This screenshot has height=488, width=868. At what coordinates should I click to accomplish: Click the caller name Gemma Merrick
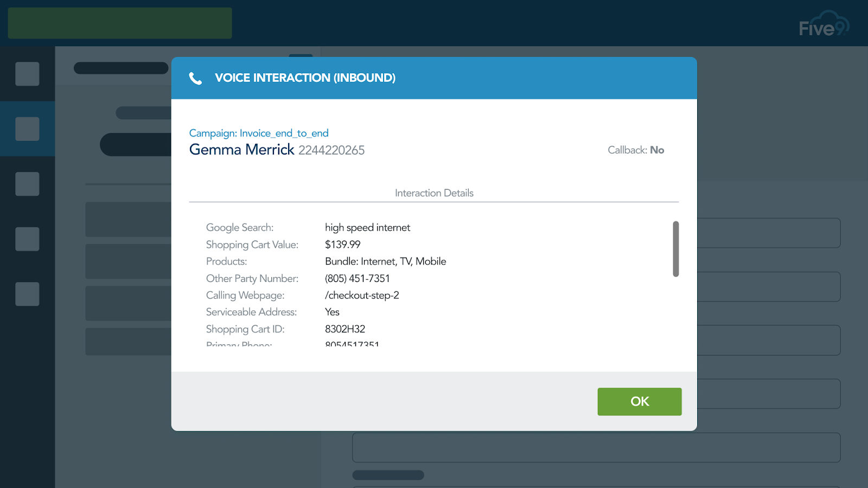click(x=241, y=150)
